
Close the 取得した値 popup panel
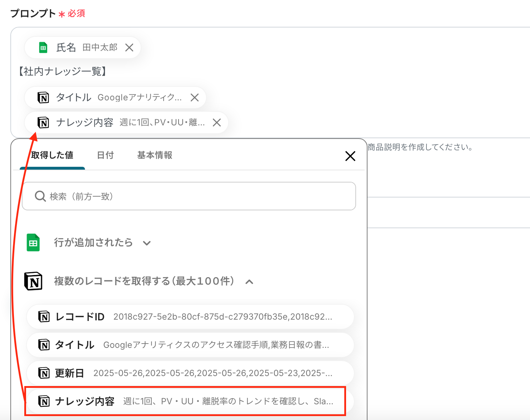coord(350,156)
